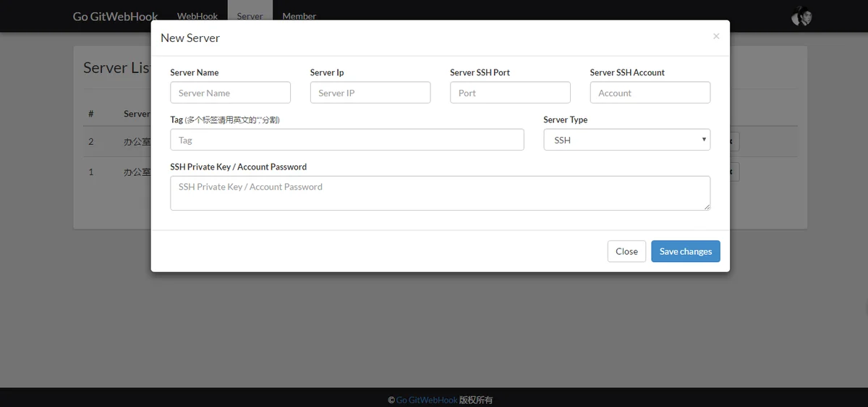The width and height of the screenshot is (868, 407).
Task: Open the Go GitWebHook footer link
Action: [x=427, y=400]
